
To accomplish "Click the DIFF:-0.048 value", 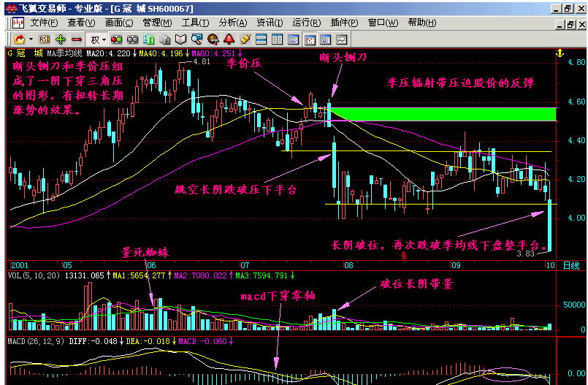I will click(93, 341).
